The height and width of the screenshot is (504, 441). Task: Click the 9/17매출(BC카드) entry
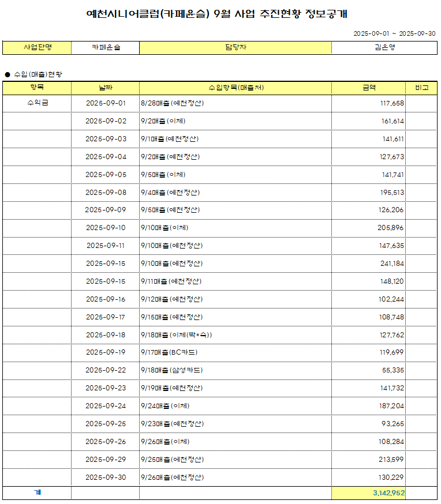(169, 352)
